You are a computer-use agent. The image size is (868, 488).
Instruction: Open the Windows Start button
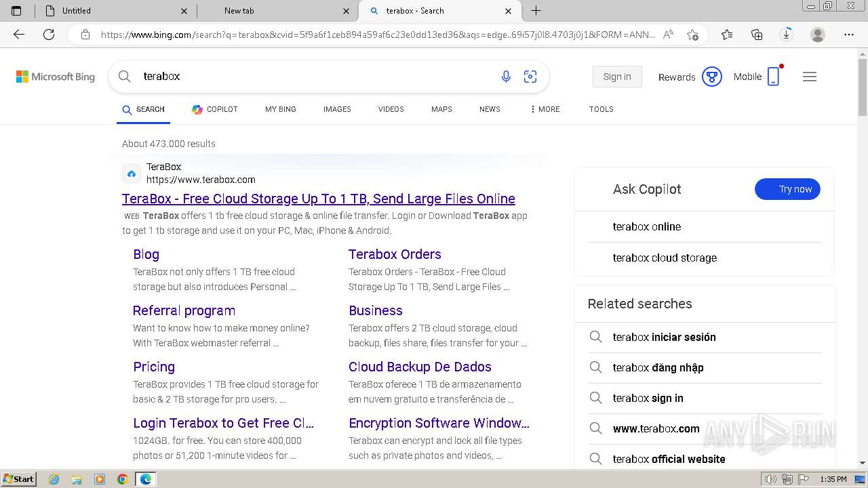pyautogui.click(x=19, y=479)
